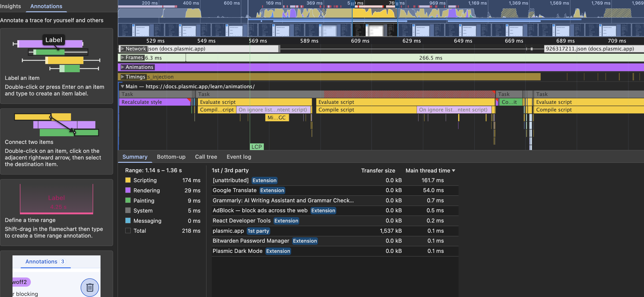The image size is (644, 297).
Task: Click the 1st / 3rd party column header
Action: [230, 170]
